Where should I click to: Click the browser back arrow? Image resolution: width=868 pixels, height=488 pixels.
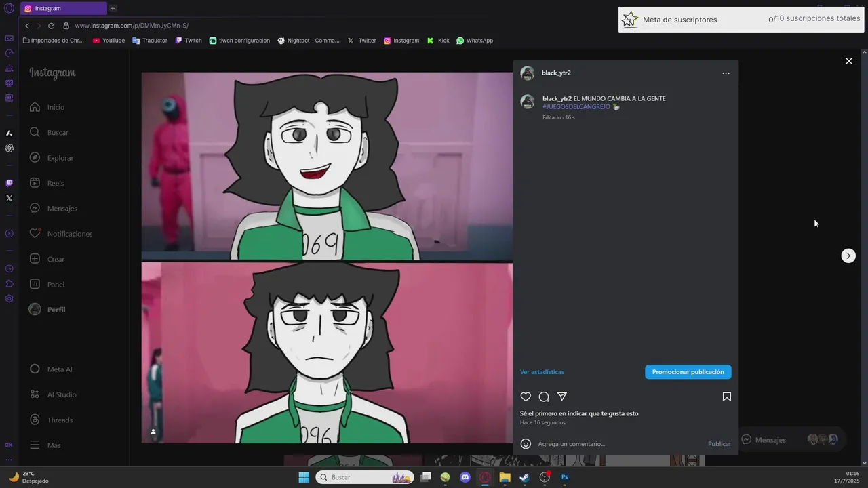[27, 26]
